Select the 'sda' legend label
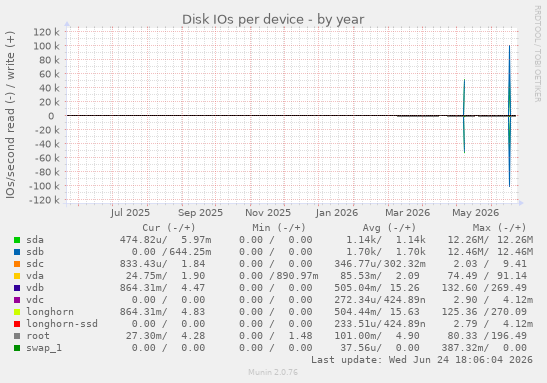 click(35, 240)
